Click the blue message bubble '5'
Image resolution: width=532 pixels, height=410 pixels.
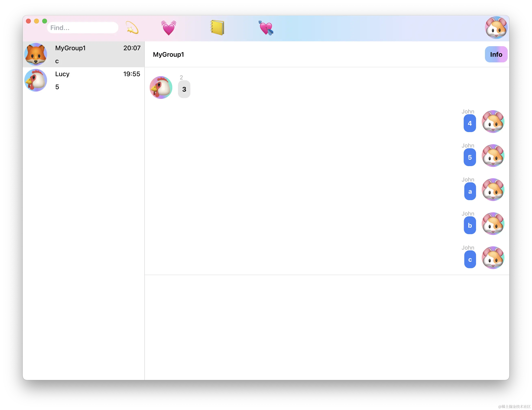[470, 157]
